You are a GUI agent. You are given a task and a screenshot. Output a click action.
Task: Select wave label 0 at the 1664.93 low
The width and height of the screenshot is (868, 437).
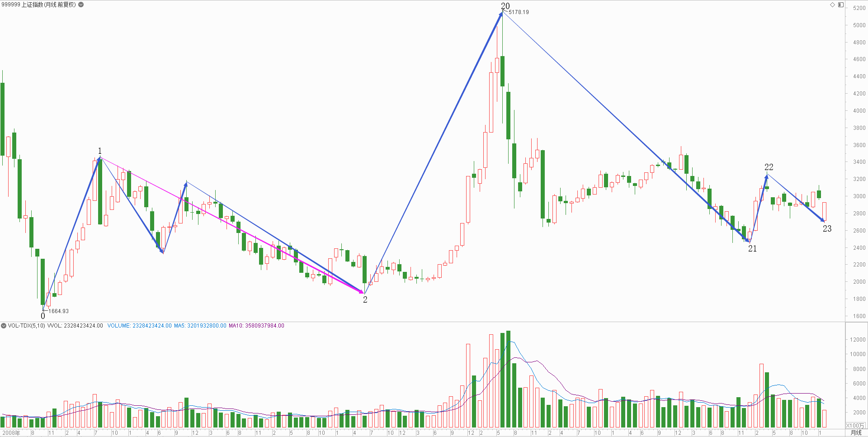coord(43,316)
